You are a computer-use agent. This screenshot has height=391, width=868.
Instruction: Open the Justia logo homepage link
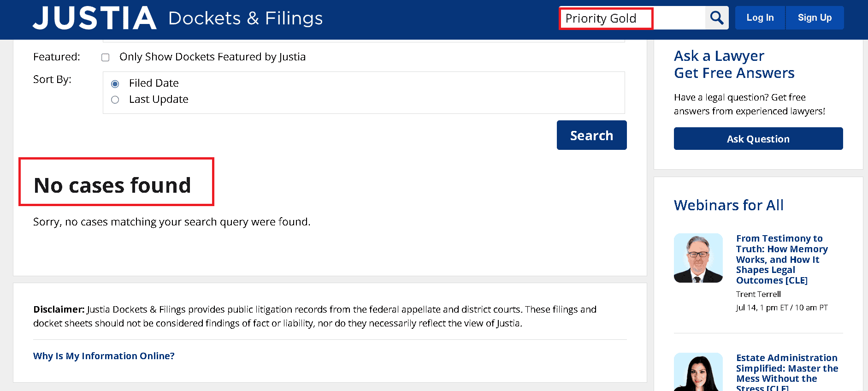point(94,18)
